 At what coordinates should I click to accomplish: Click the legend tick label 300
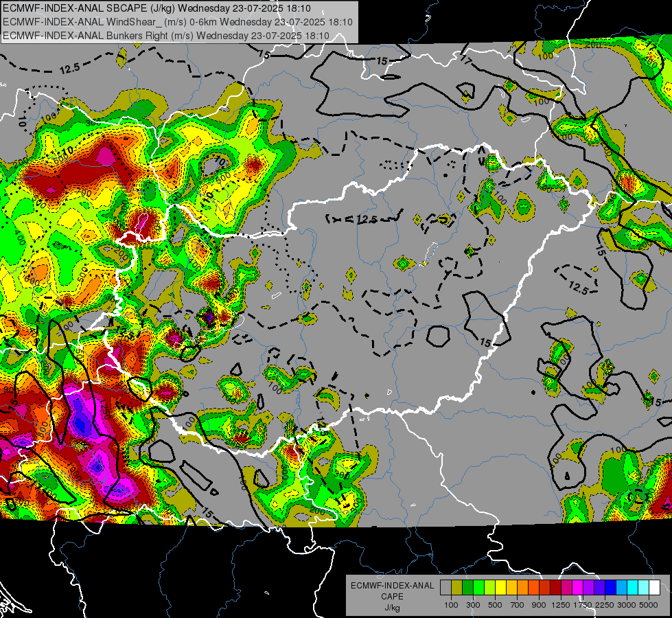pyautogui.click(x=473, y=605)
